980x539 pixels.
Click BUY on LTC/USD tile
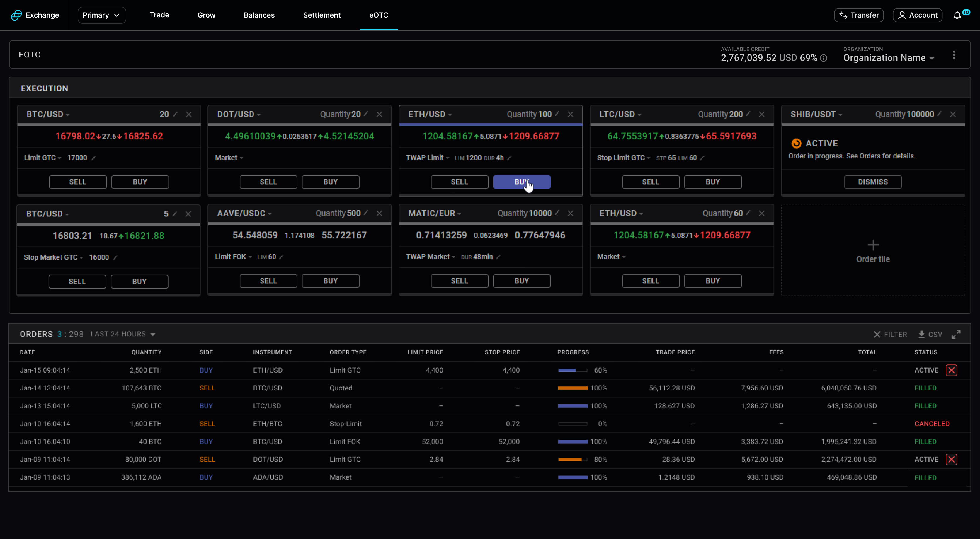coord(712,182)
